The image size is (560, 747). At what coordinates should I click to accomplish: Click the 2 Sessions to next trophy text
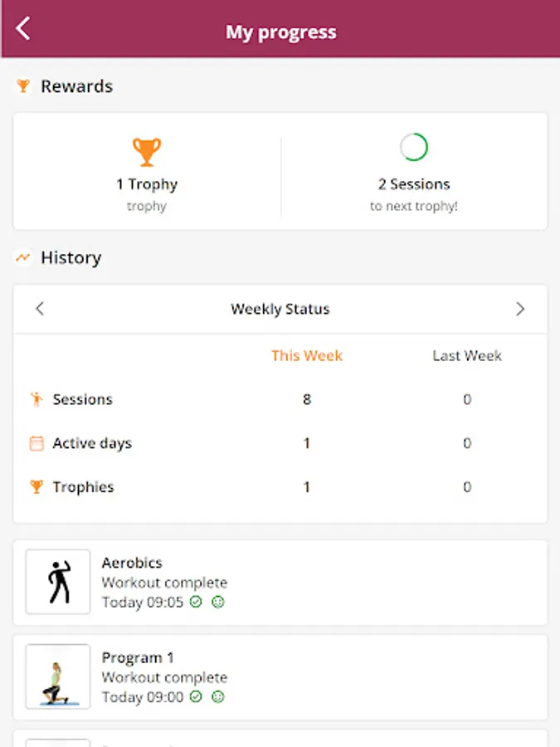click(413, 184)
